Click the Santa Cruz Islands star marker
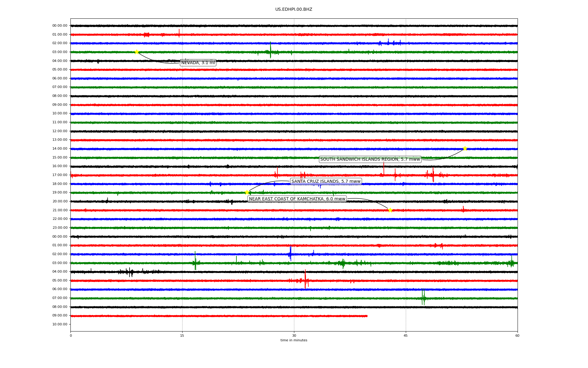Image resolution: width=588 pixels, height=368 pixels. (247, 192)
